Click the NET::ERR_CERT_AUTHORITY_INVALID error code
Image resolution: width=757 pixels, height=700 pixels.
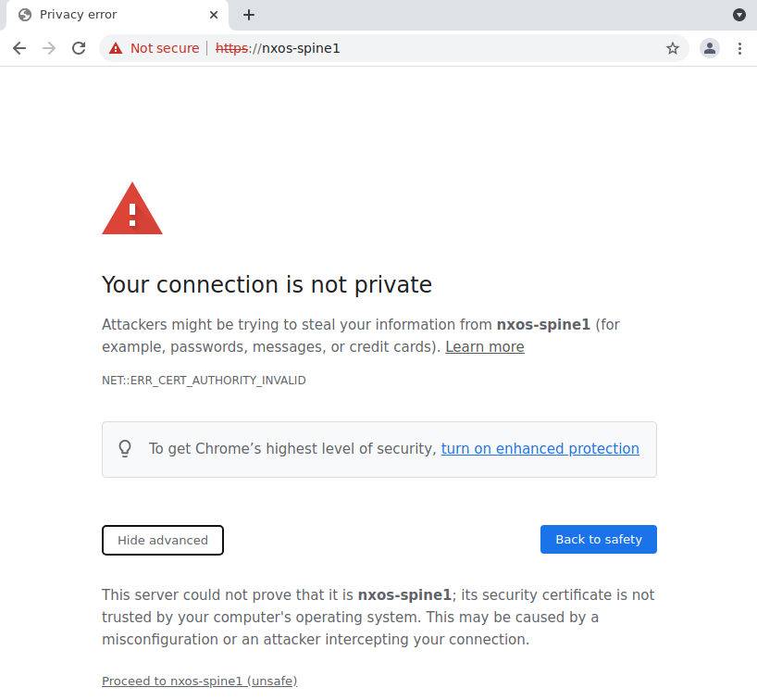click(204, 381)
